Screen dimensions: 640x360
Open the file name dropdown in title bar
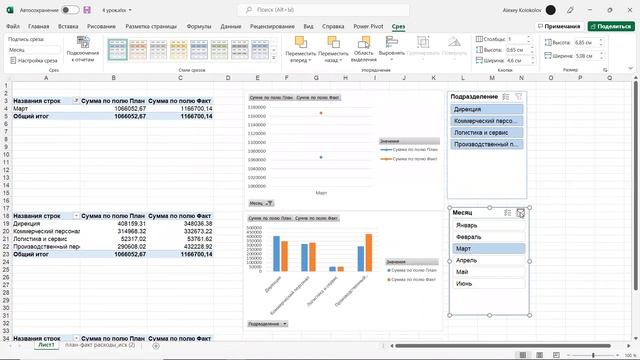[x=130, y=10]
